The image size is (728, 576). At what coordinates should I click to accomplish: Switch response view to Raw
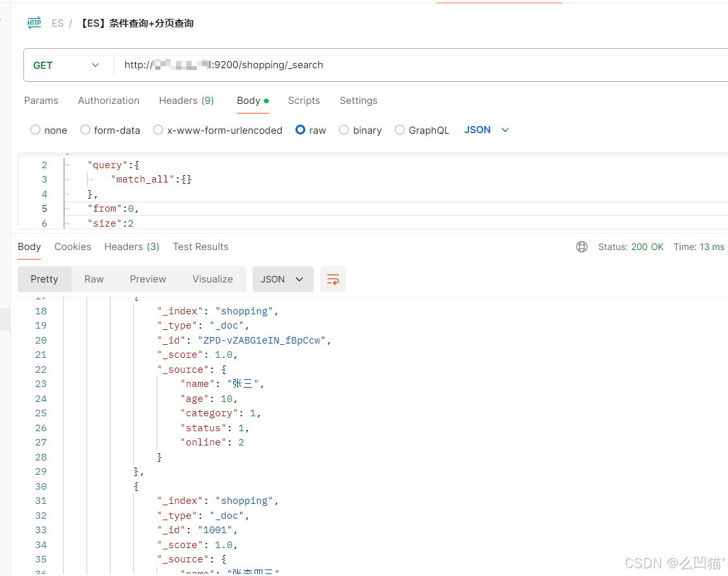click(x=94, y=279)
